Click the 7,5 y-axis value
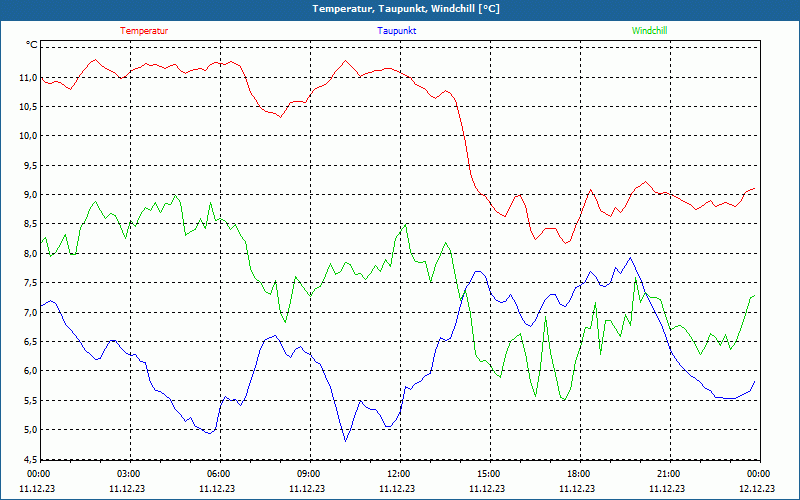The image size is (800, 500). coord(30,283)
